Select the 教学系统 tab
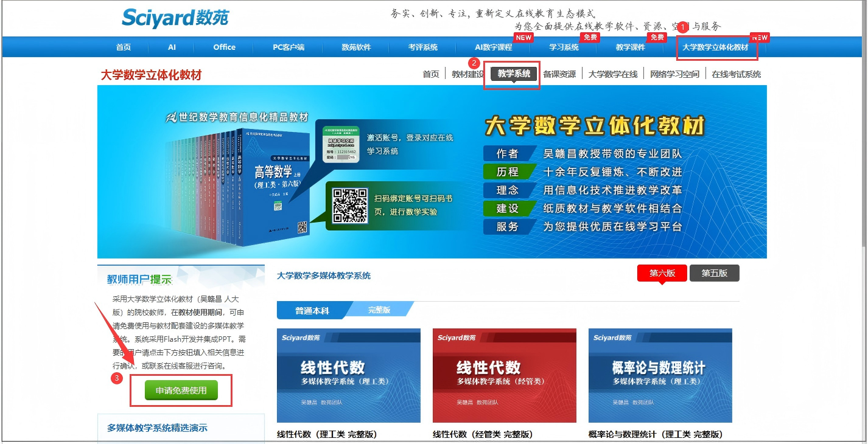The height and width of the screenshot is (444, 868). tap(514, 74)
